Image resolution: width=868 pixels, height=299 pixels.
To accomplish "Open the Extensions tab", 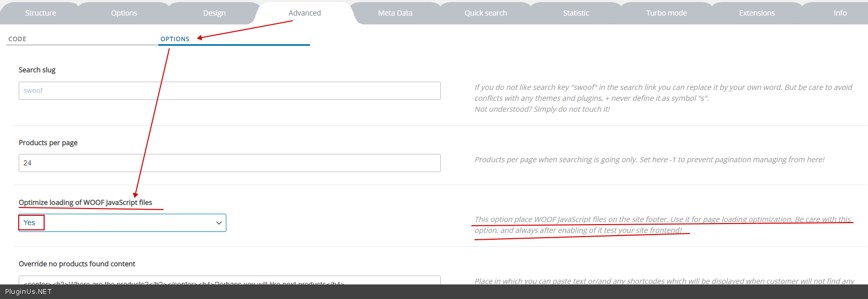I will pos(756,13).
